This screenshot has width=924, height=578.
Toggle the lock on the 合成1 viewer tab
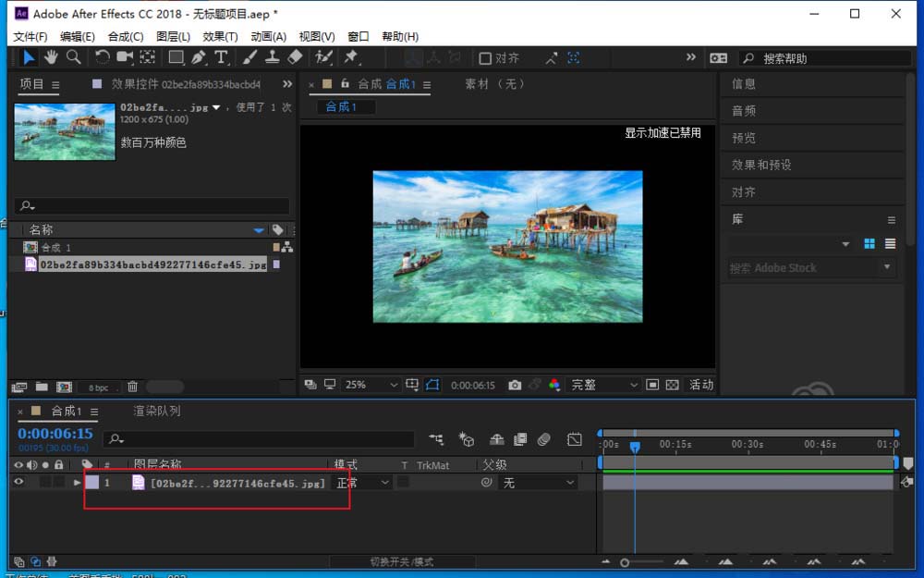(345, 84)
